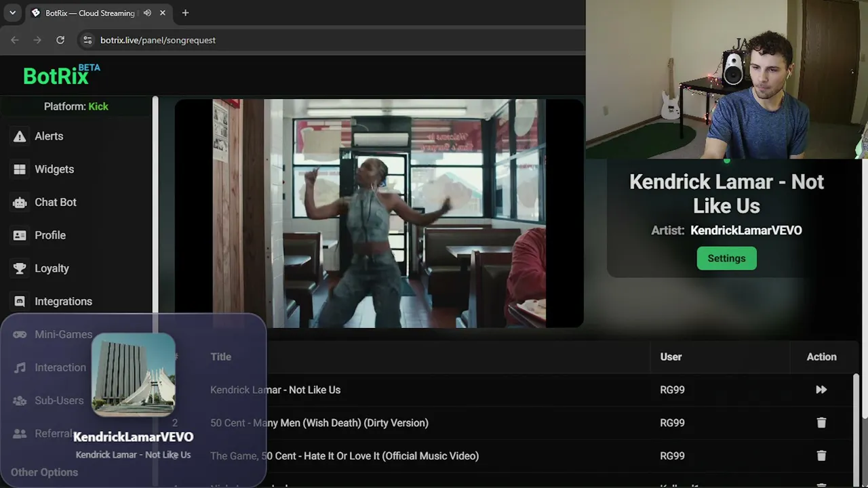Open the Alerts menu item
The width and height of the screenshot is (868, 488).
[x=49, y=136]
